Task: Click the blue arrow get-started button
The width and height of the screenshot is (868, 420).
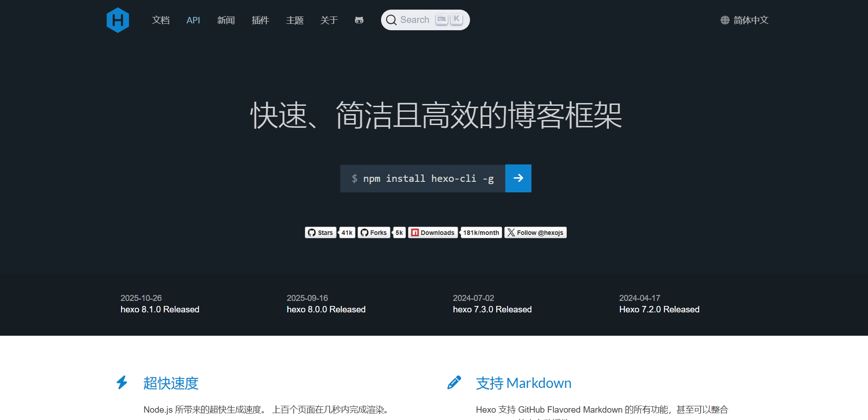Action: pos(518,178)
